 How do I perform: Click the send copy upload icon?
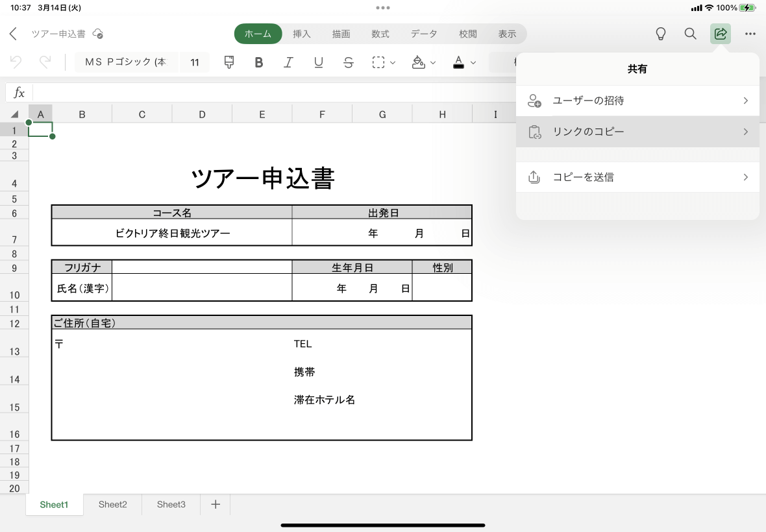pyautogui.click(x=534, y=176)
